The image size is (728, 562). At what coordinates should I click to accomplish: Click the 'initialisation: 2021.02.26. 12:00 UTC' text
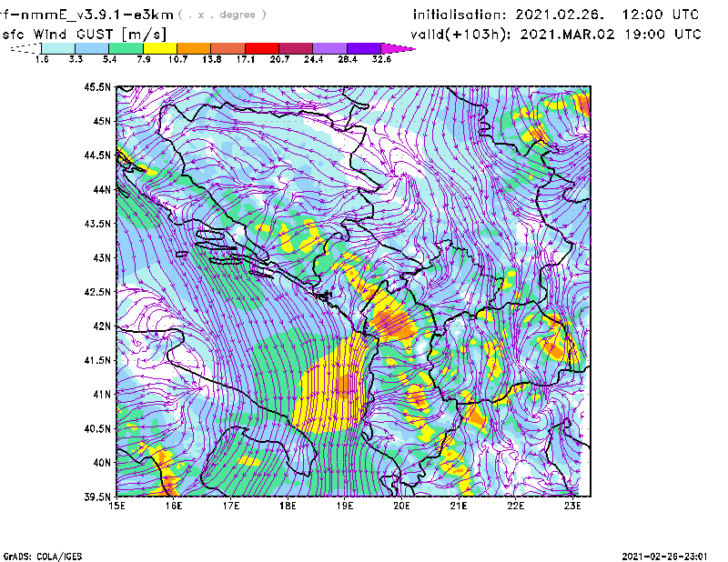pos(556,15)
